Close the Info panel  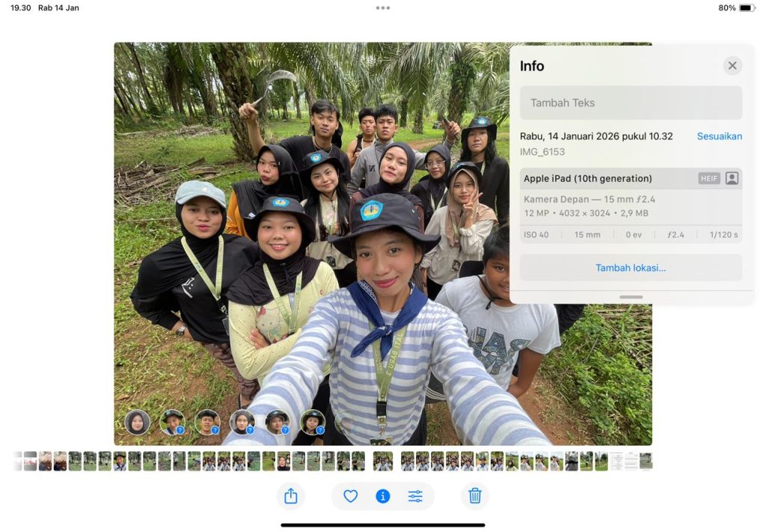[732, 66]
